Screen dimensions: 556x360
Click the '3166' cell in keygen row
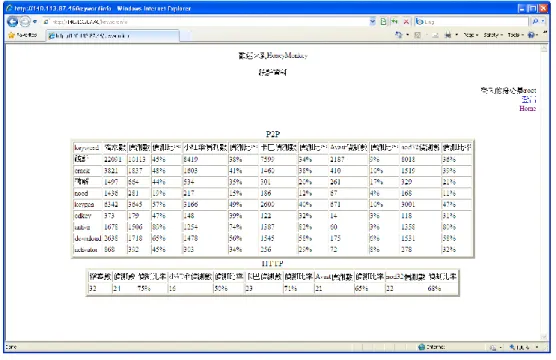(205, 205)
